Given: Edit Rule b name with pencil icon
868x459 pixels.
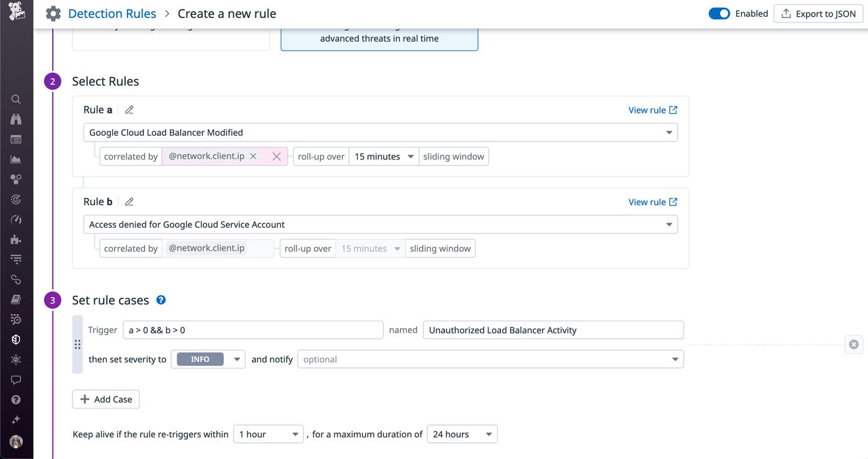Looking at the screenshot, I should tap(129, 202).
